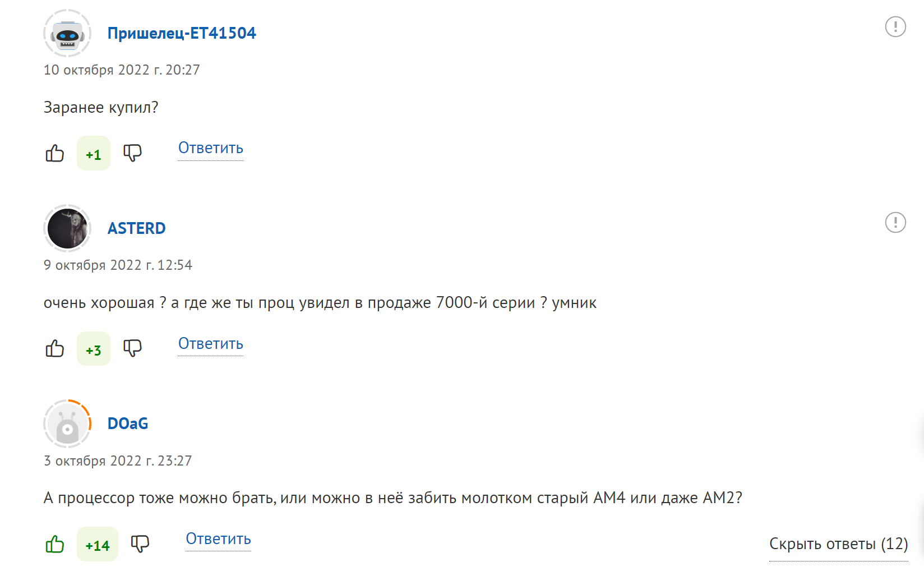Open the Пришелец-ET41504 user profile
Image resolution: width=924 pixels, height=571 pixels.
(x=182, y=33)
